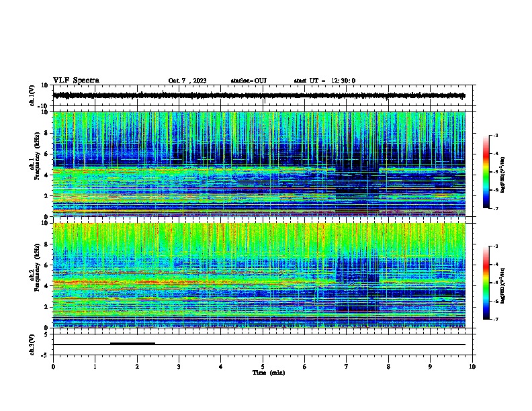Click the "5" tick on ch.3(V) axis
This screenshot has height=411, width=532.
(46, 334)
